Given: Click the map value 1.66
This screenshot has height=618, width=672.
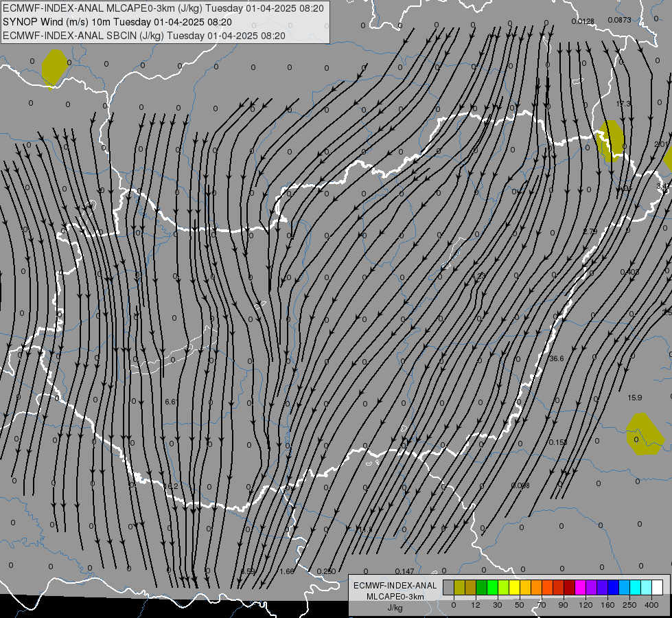Looking at the screenshot, I should [287, 571].
